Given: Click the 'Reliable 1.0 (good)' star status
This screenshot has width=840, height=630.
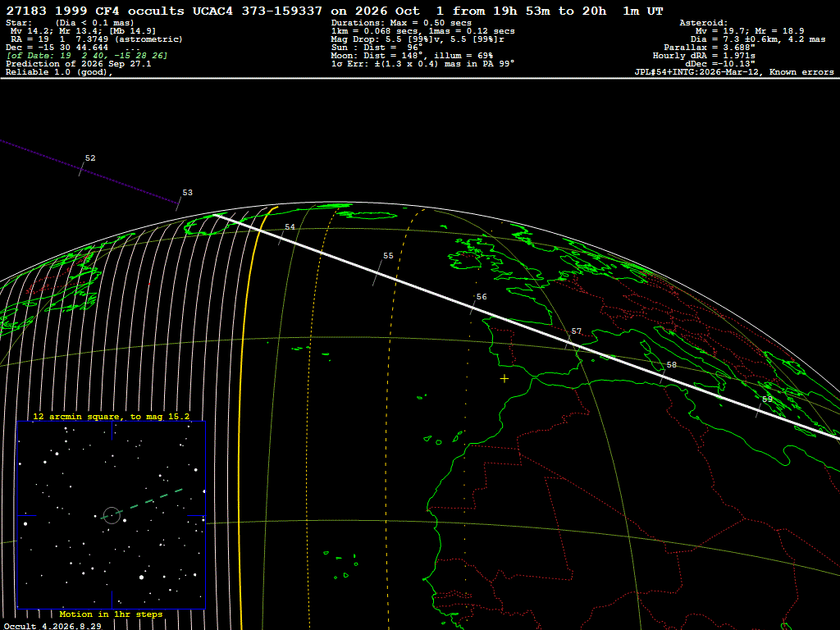Looking at the screenshot, I should coord(59,72).
